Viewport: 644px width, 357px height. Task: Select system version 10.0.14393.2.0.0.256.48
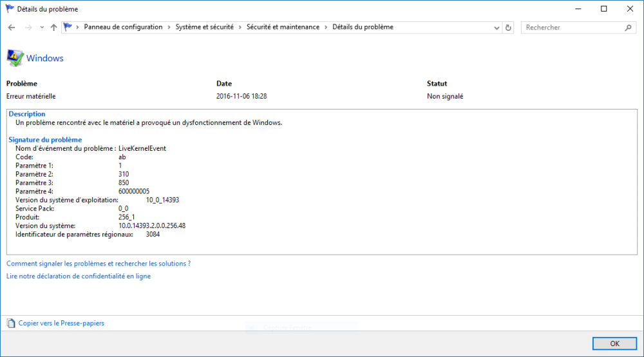[152, 226]
